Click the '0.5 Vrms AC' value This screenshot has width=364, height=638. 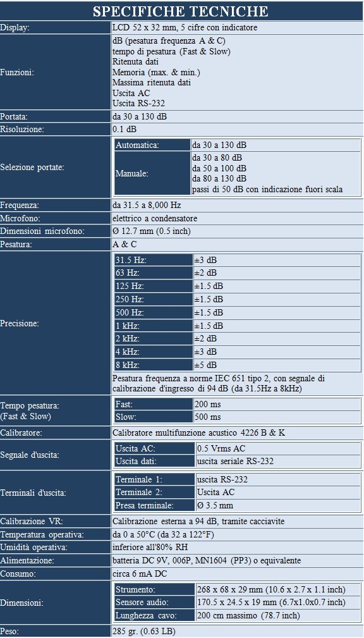[x=221, y=448]
